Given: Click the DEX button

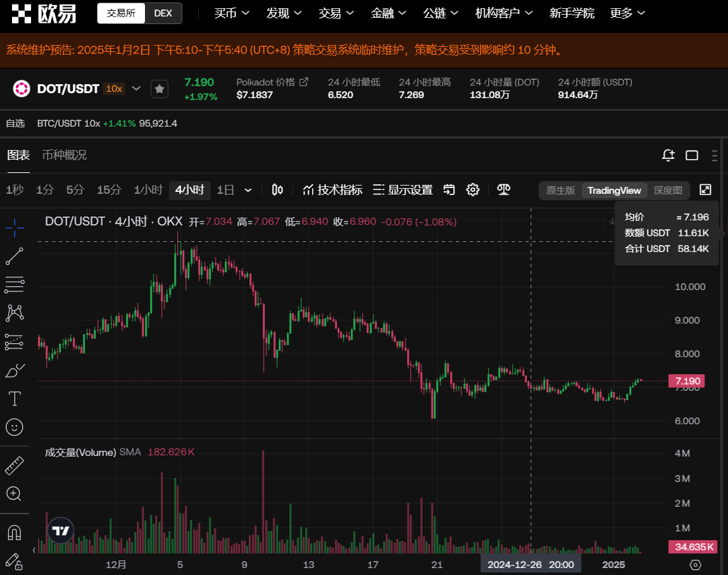Looking at the screenshot, I should coord(163,13).
